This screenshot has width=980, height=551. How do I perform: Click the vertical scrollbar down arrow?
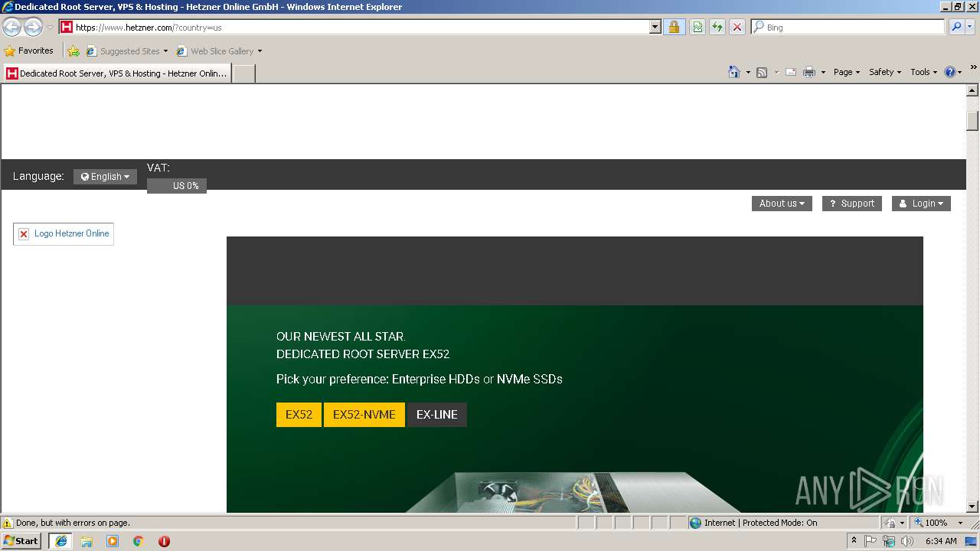point(972,507)
